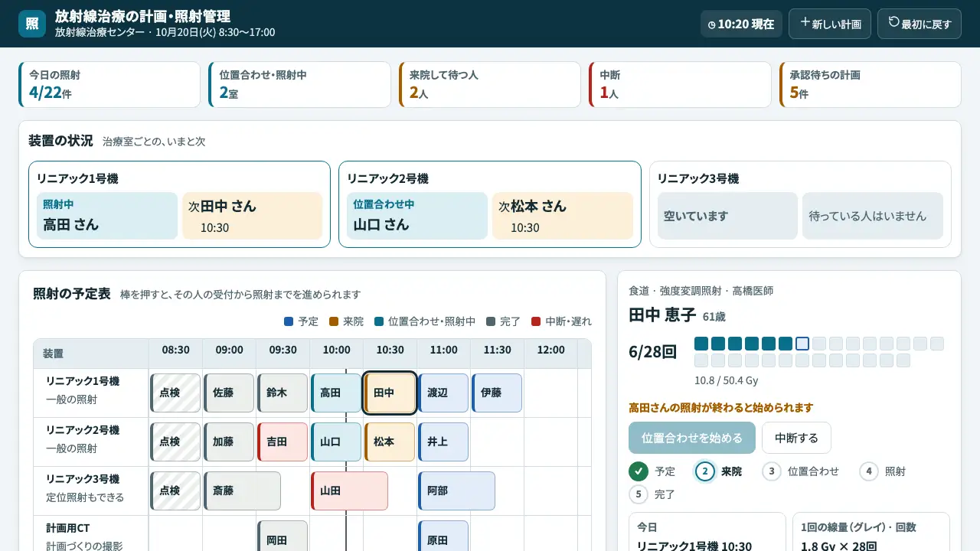Select 田中 bar in schedule

click(x=390, y=393)
